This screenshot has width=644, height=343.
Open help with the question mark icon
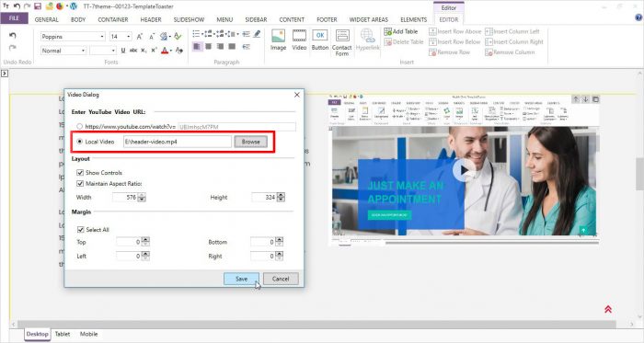pyautogui.click(x=638, y=17)
